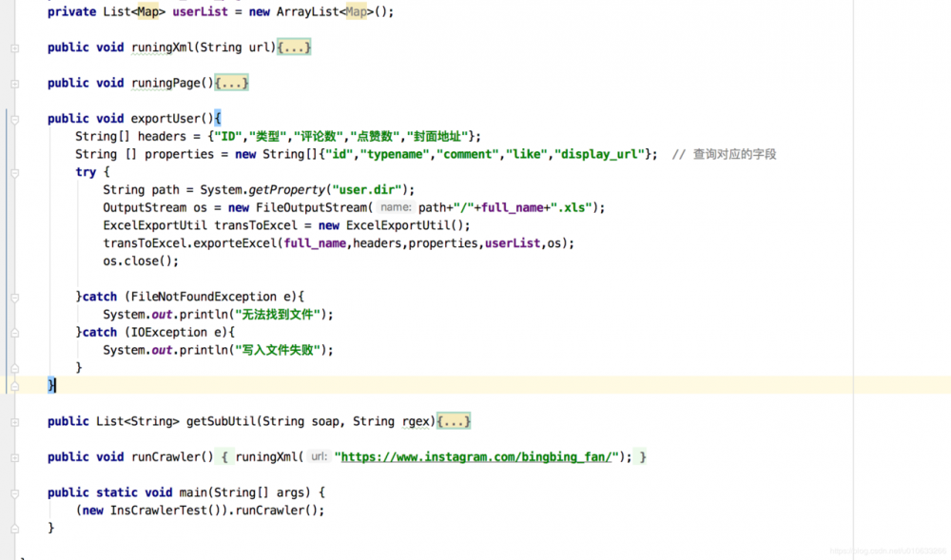Click the string "like" in properties array
Viewport: 951px width, 560px height.
tap(527, 154)
